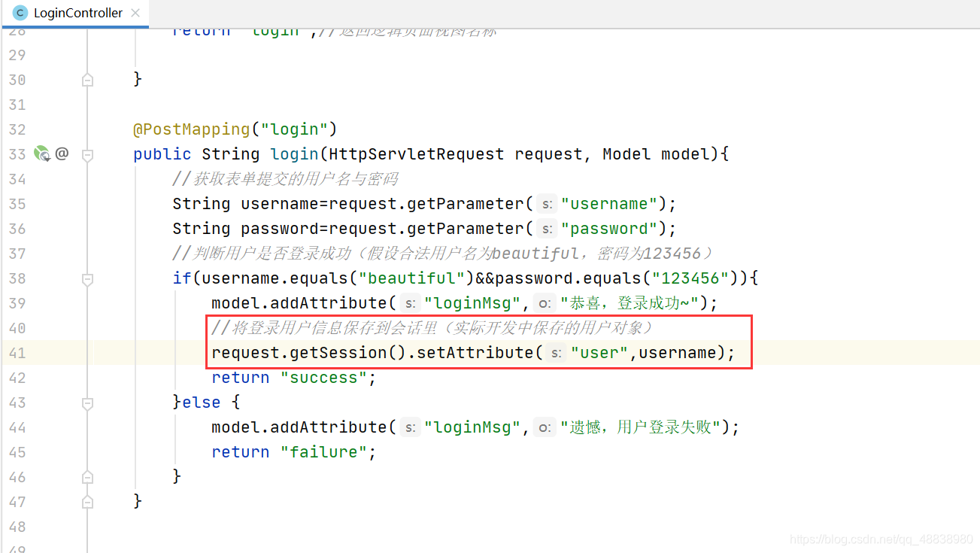Image resolution: width=980 pixels, height=553 pixels.
Task: Click line number 41 in the gutter
Action: [x=17, y=353]
